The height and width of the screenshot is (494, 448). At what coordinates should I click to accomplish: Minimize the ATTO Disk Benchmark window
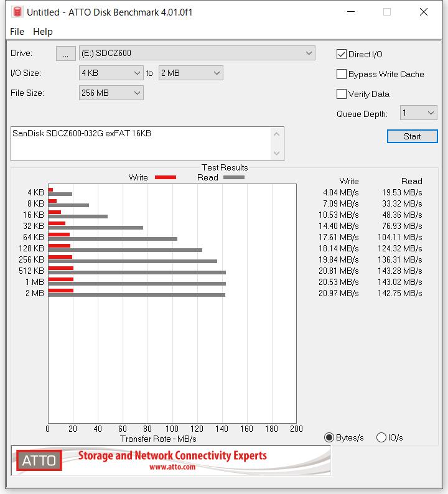[351, 12]
